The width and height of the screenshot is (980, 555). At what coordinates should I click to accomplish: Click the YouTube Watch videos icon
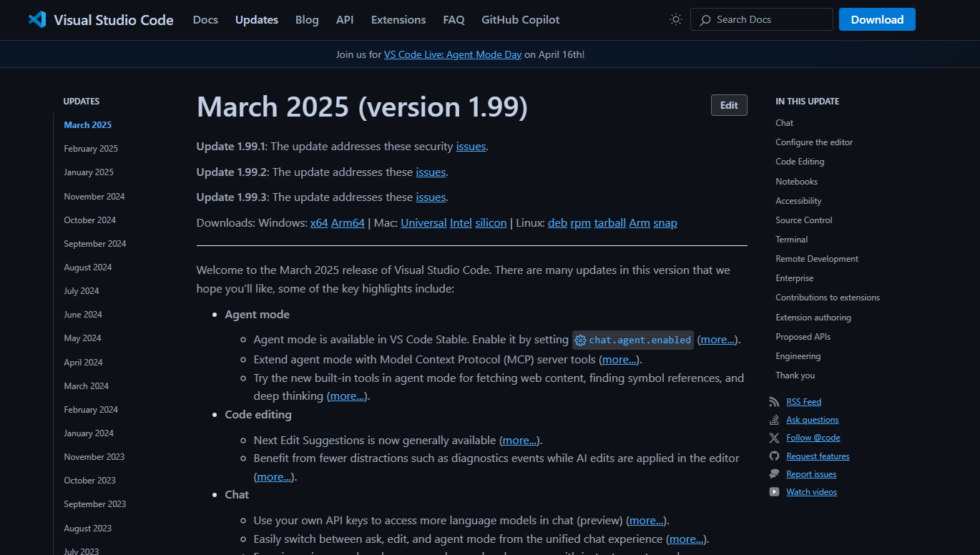[x=774, y=492]
